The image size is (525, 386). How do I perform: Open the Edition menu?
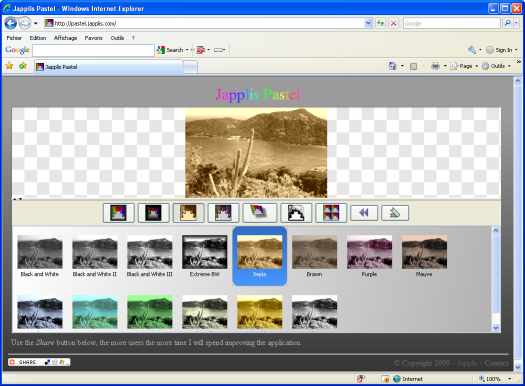pyautogui.click(x=38, y=38)
